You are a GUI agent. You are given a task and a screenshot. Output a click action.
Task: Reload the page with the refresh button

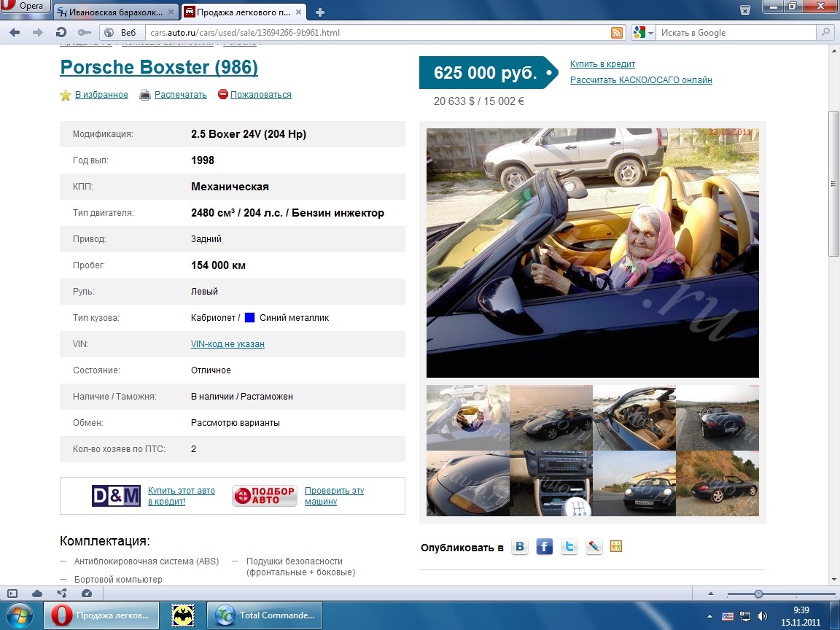[x=62, y=33]
